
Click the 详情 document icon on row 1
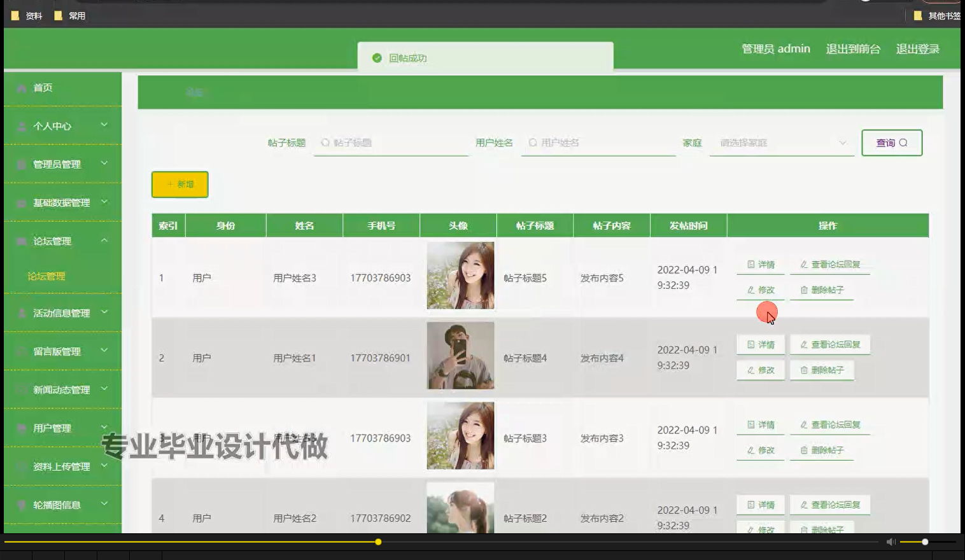[751, 264]
